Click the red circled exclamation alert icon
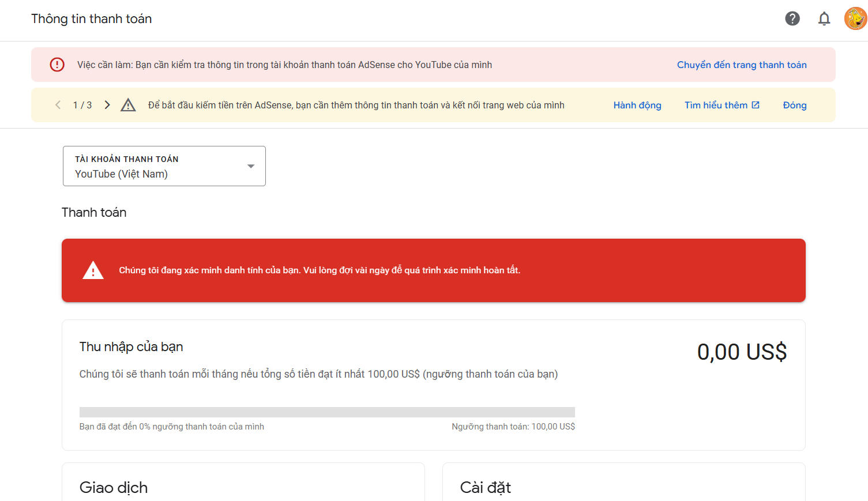The image size is (868, 501). 57,65
